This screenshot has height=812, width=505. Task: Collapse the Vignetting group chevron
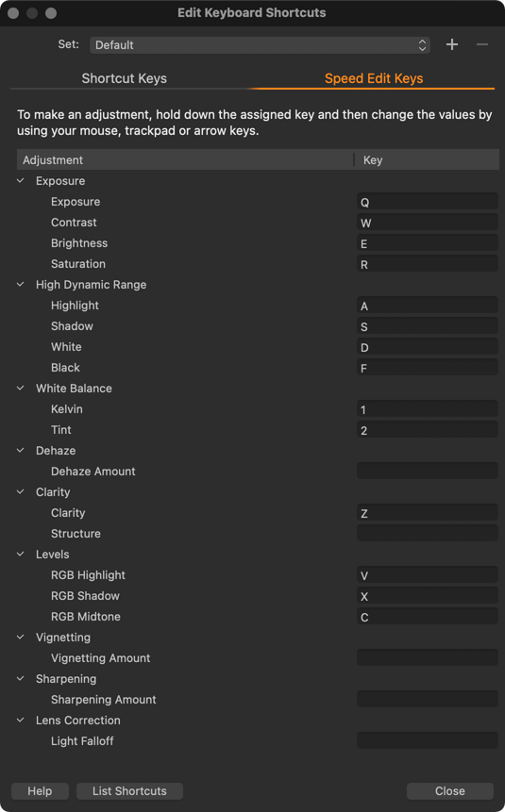pos(21,637)
